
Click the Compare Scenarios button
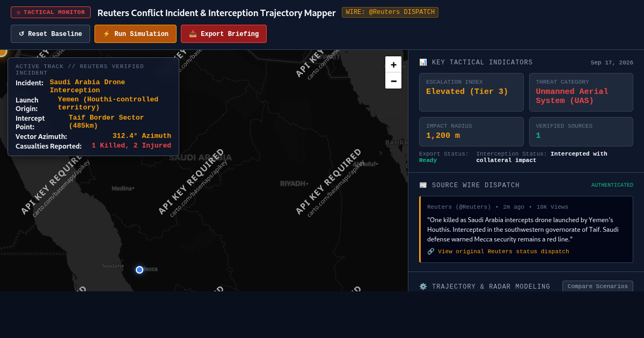coord(598,286)
